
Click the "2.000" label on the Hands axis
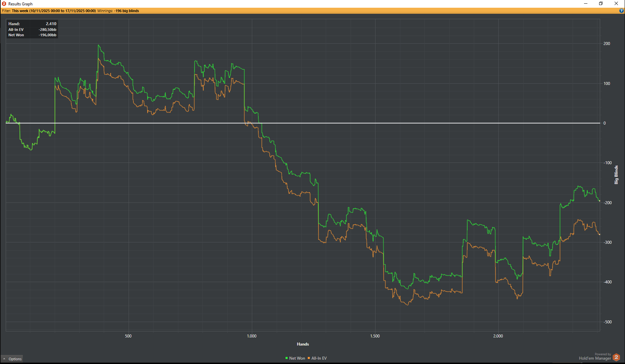[498, 336]
